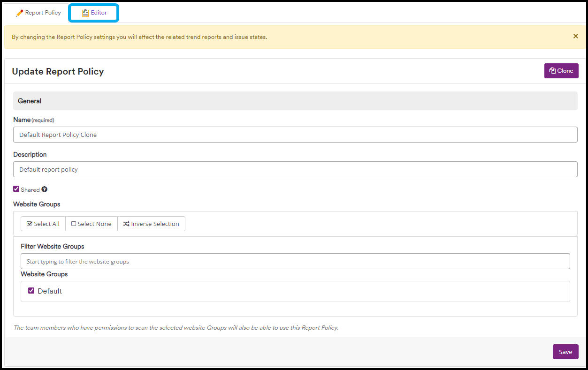Edit the policy Name field

[x=295, y=135]
